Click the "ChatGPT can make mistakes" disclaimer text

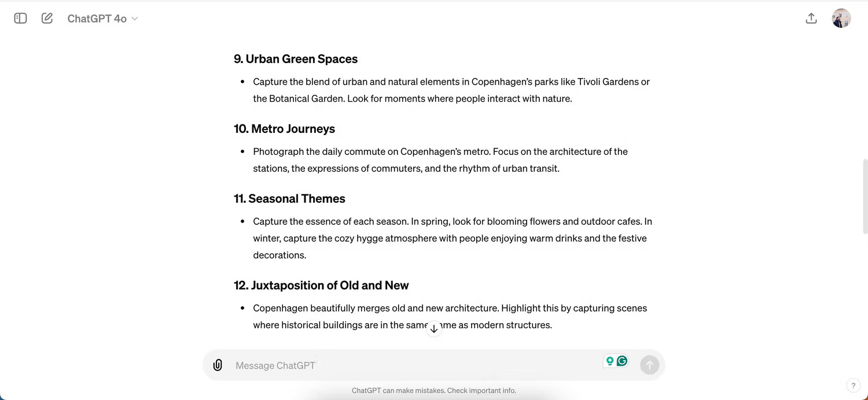433,391
